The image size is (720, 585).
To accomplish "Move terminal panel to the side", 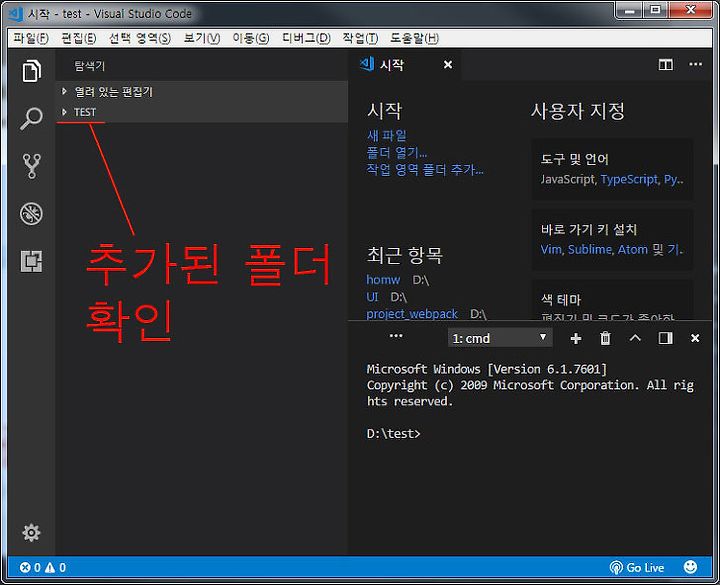I will point(665,338).
